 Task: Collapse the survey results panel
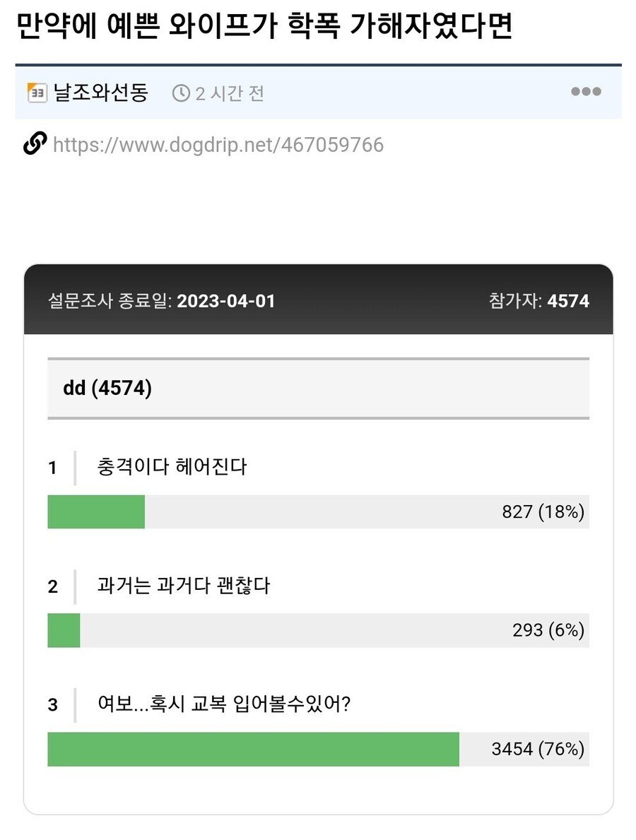click(x=318, y=300)
